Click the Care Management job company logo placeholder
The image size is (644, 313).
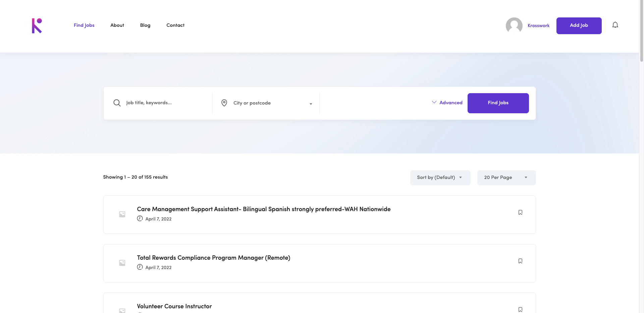click(x=122, y=214)
